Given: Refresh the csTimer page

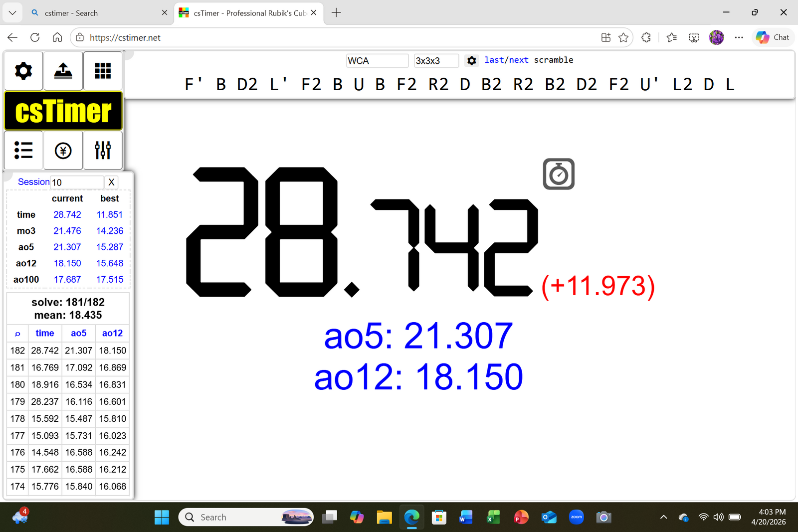Looking at the screenshot, I should tap(35, 37).
